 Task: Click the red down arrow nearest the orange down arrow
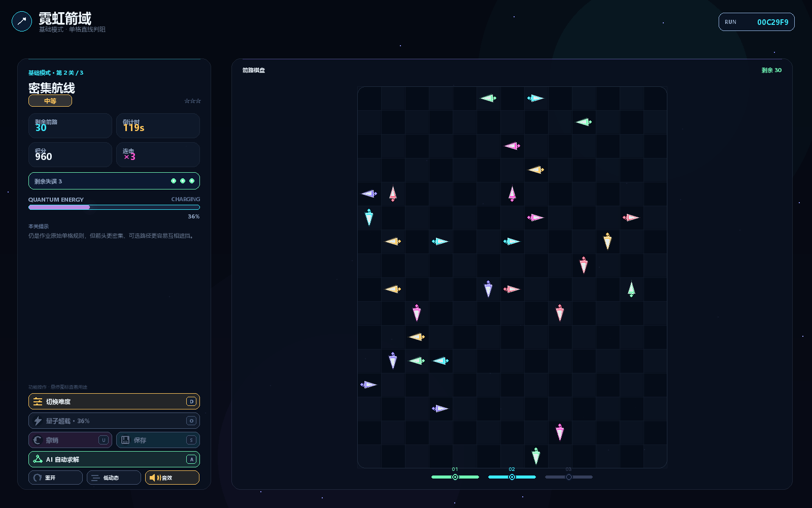pos(584,265)
